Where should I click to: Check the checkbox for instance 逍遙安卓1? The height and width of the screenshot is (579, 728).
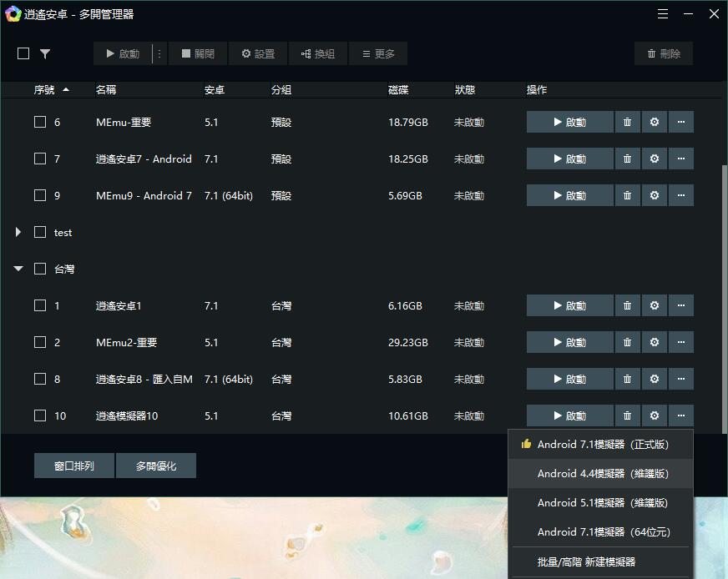38,305
